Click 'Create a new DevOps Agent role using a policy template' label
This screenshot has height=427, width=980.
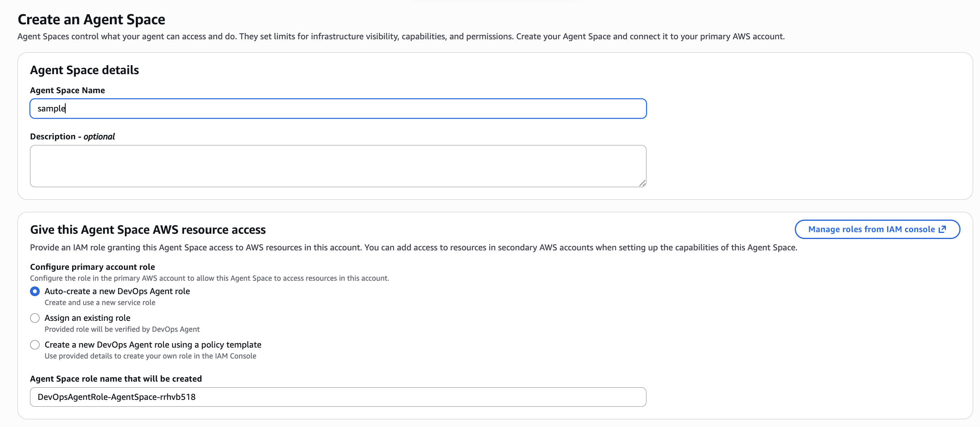[x=153, y=345]
